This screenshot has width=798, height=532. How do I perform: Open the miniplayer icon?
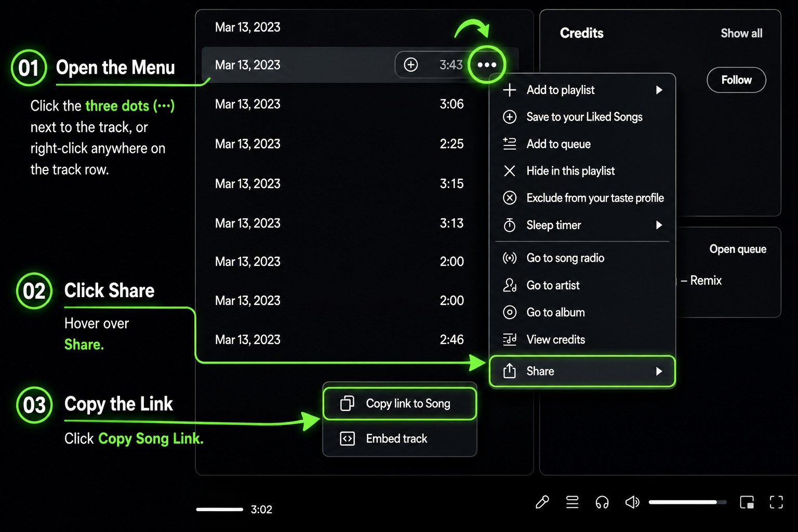pos(747,502)
